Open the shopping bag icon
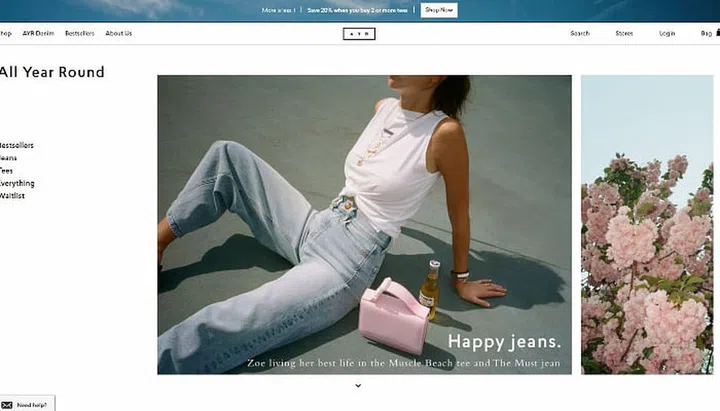 (x=707, y=33)
